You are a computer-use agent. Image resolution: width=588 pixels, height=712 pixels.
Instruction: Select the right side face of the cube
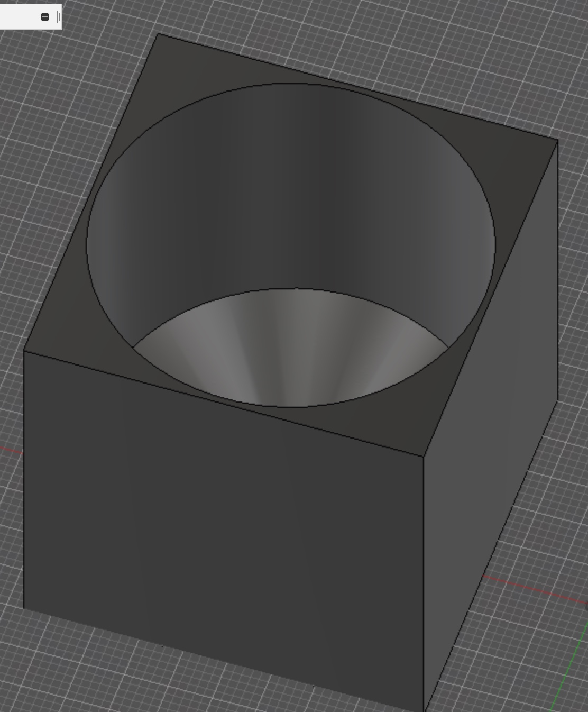[492, 423]
